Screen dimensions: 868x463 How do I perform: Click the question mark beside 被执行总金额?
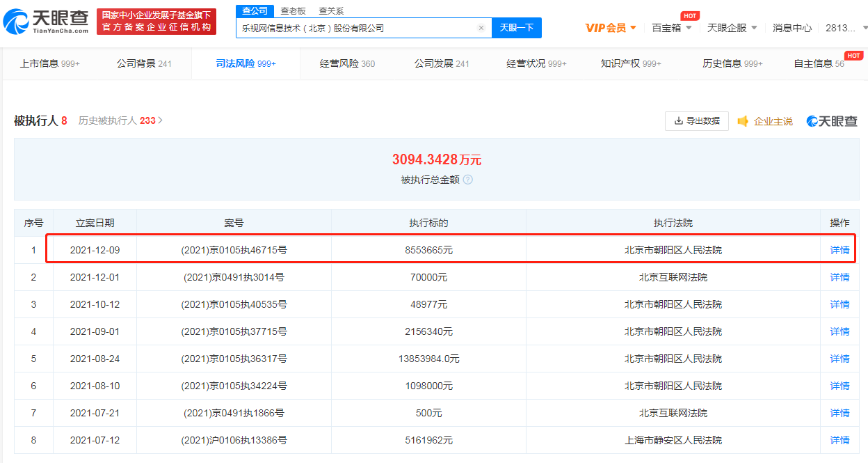(x=469, y=180)
